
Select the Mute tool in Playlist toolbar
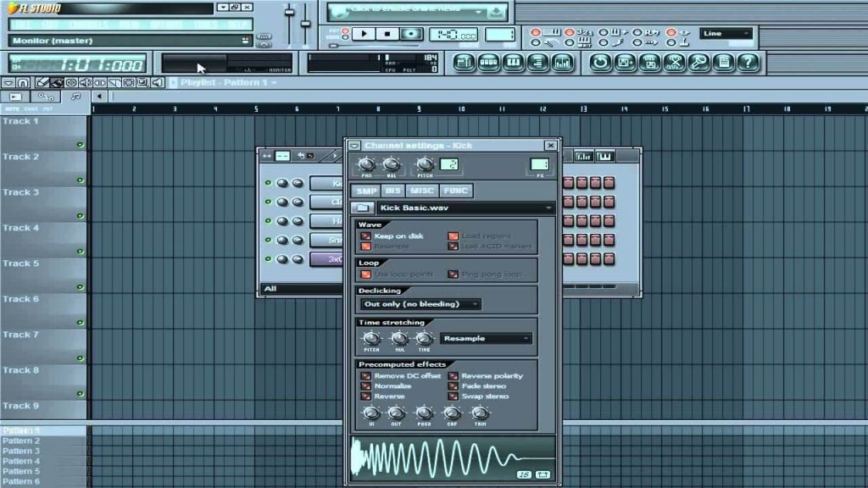point(86,82)
